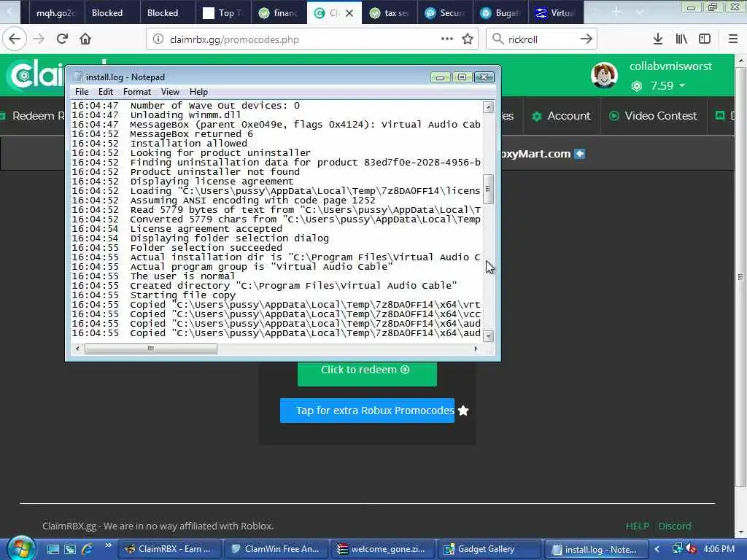Image resolution: width=747 pixels, height=560 pixels.
Task: Click Notepad horizontal scrollbar thumb
Action: (x=150, y=349)
